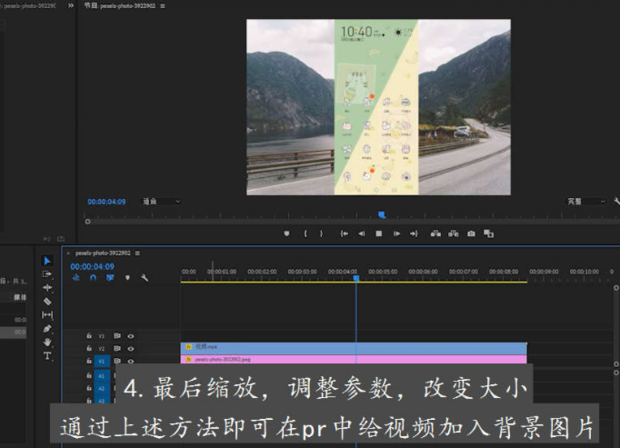Toggle V1 track targeting
This screenshot has width=620, height=448.
click(x=102, y=361)
